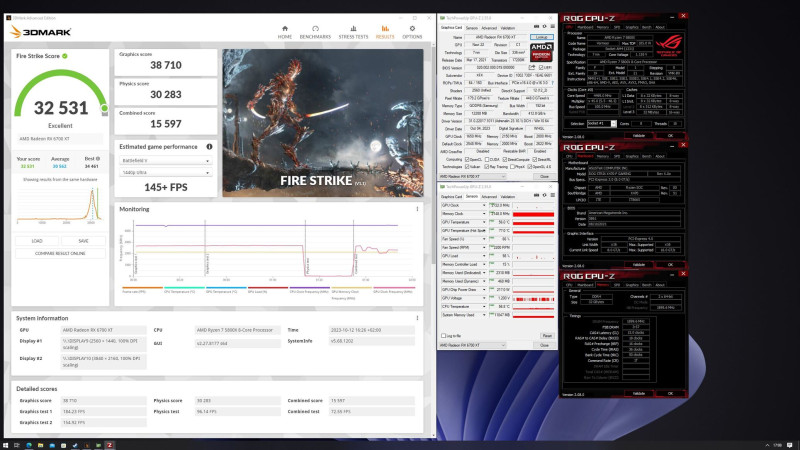The height and width of the screenshot is (450, 800).
Task: Open the red Z icon on the taskbar
Action: pyautogui.click(x=109, y=445)
